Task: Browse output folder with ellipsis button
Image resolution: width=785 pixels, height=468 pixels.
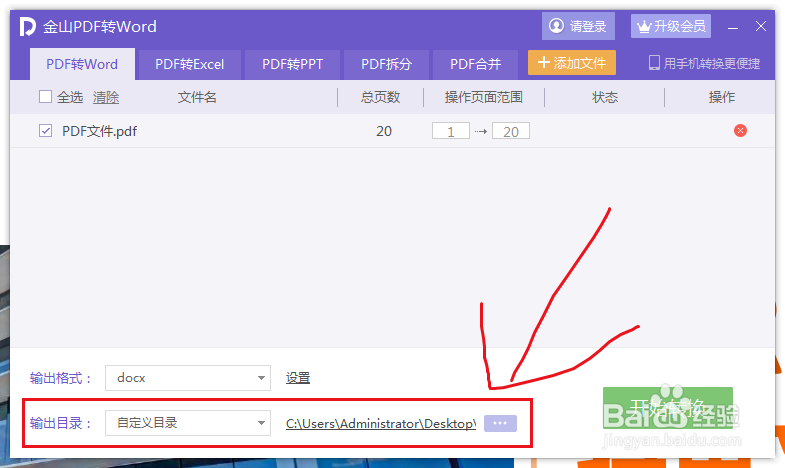Action: pyautogui.click(x=500, y=423)
